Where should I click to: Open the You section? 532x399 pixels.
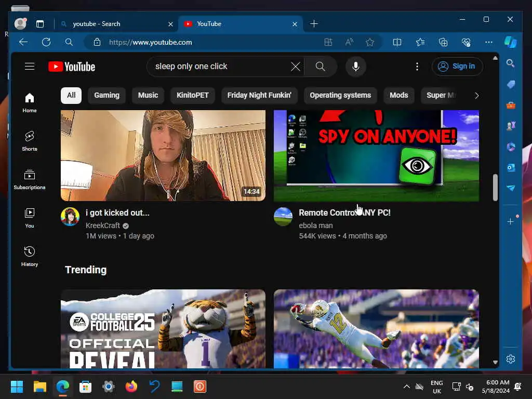30,218
